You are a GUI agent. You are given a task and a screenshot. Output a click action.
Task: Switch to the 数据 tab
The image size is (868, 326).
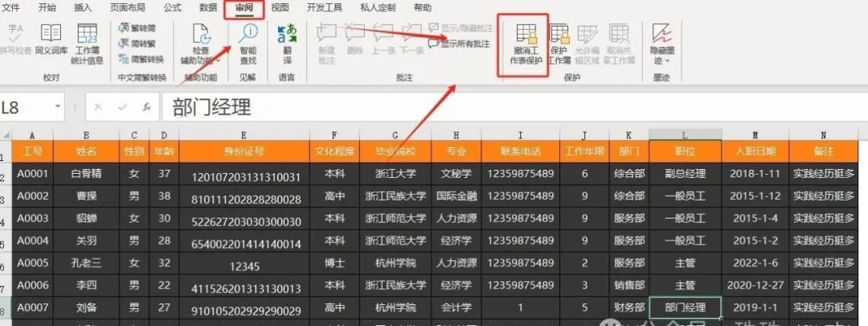(207, 8)
